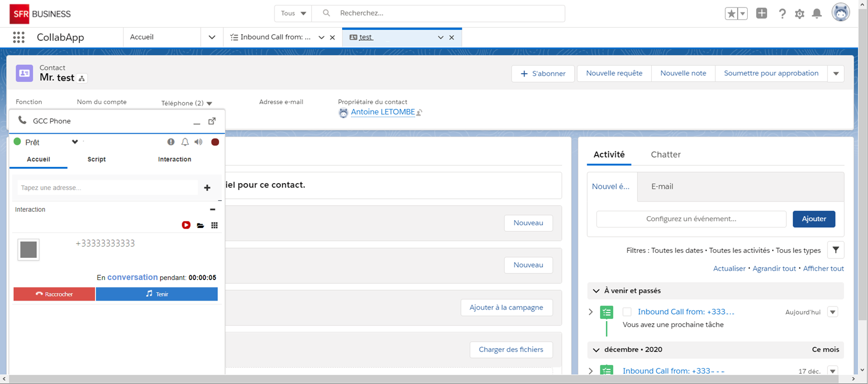
Task: Select the Script tab in phone panel
Action: click(x=97, y=159)
